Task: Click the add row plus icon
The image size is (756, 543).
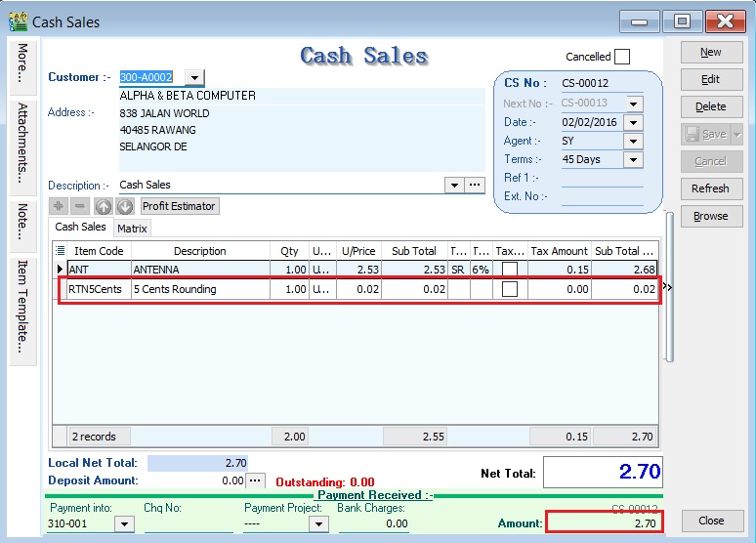Action: pos(59,206)
